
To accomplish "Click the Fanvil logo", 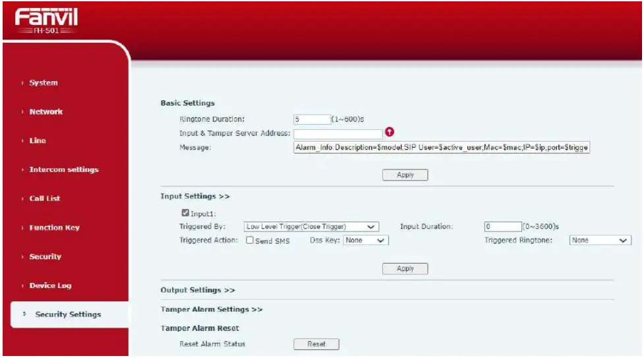I will click(x=46, y=20).
